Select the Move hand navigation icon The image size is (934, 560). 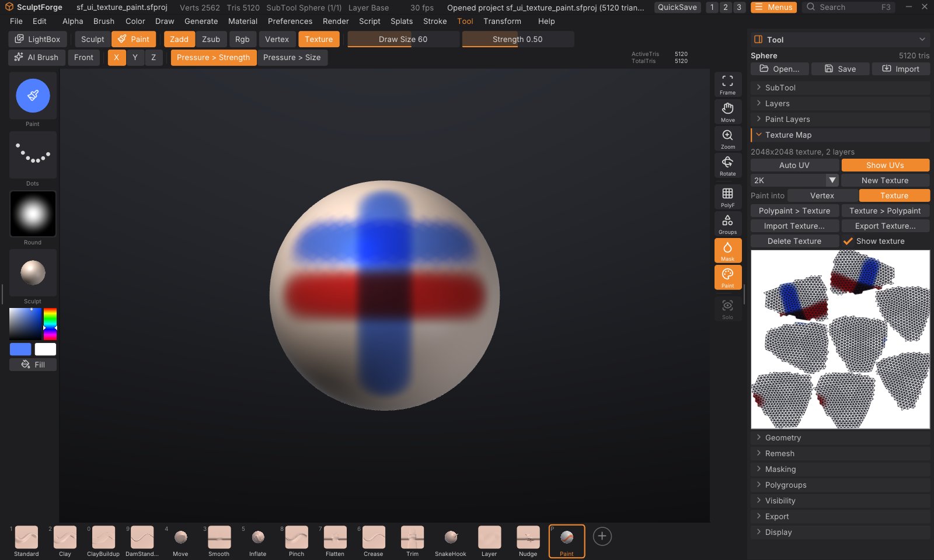(727, 112)
